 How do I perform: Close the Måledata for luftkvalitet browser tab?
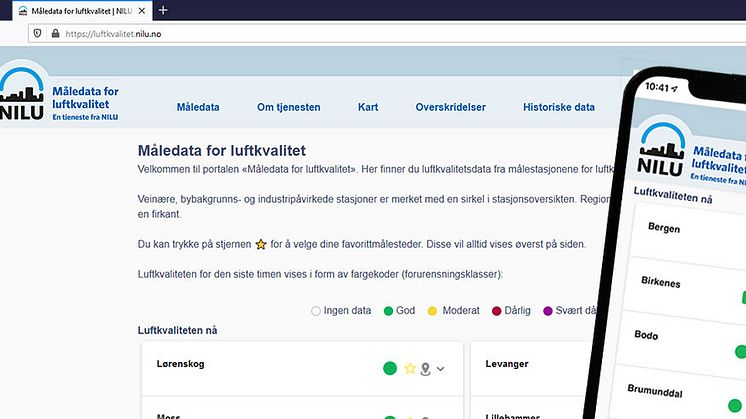(142, 11)
